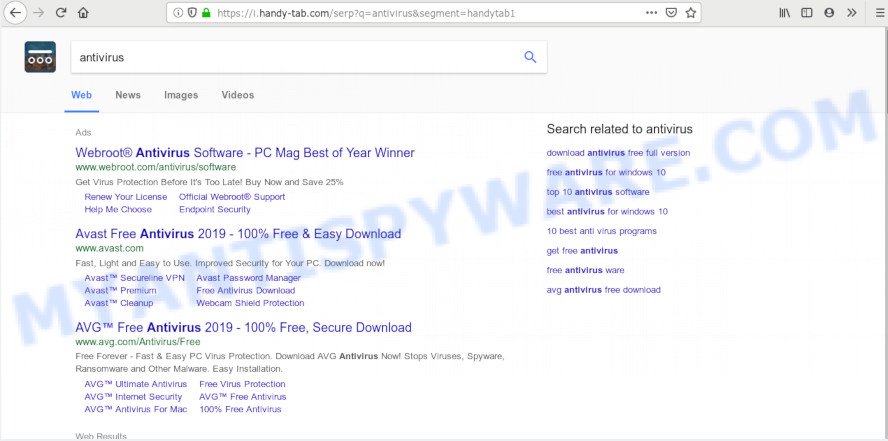Open www.avast.com green URL
888x441 pixels.
[109, 249]
